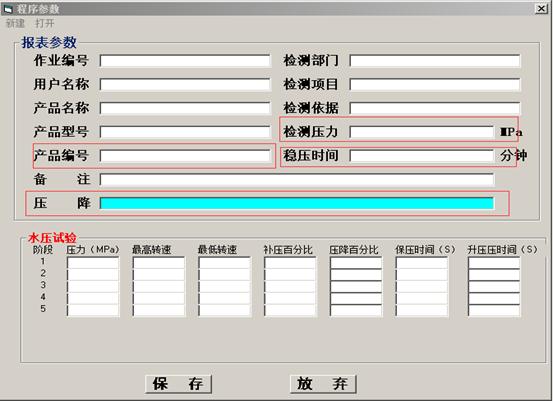This screenshot has width=553, height=401.
Task: Open the 新建 menu item
Action: coord(16,24)
